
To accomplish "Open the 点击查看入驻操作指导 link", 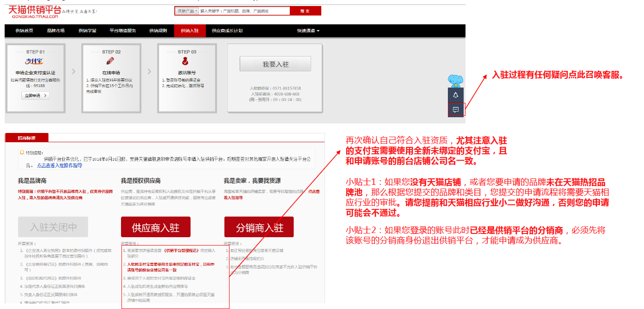I will [x=59, y=165].
